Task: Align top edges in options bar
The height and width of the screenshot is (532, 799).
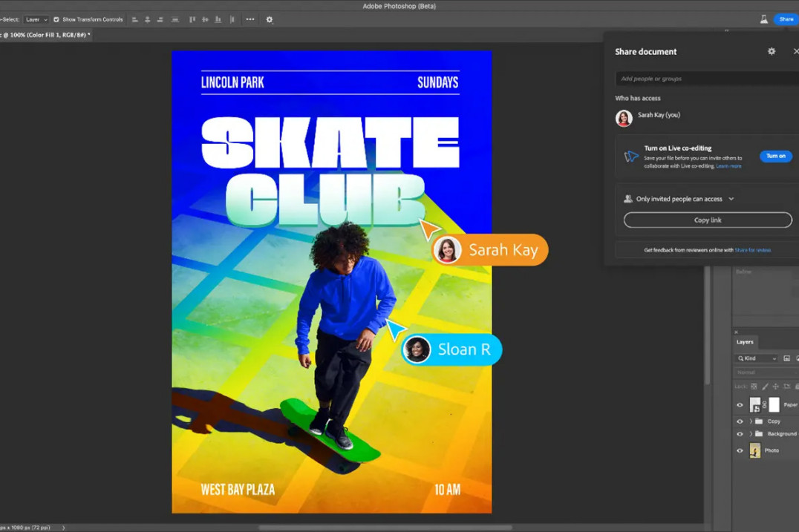Action: (x=192, y=19)
